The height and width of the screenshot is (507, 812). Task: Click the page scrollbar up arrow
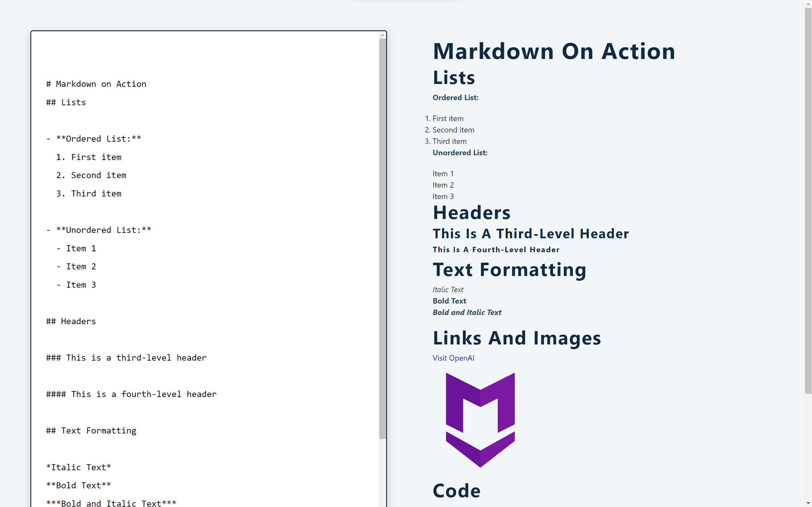click(808, 3)
